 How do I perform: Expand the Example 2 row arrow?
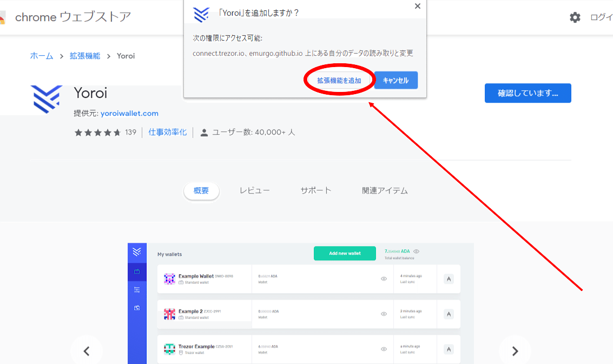[x=449, y=314]
